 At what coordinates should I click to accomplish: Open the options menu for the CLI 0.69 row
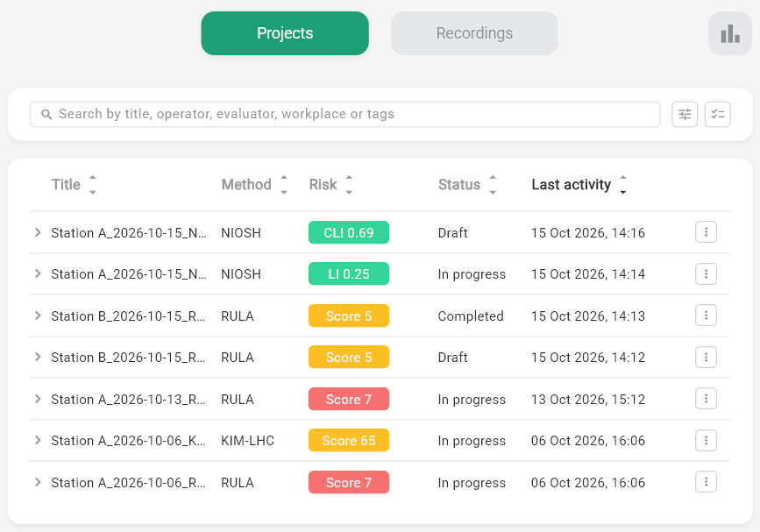click(x=706, y=232)
